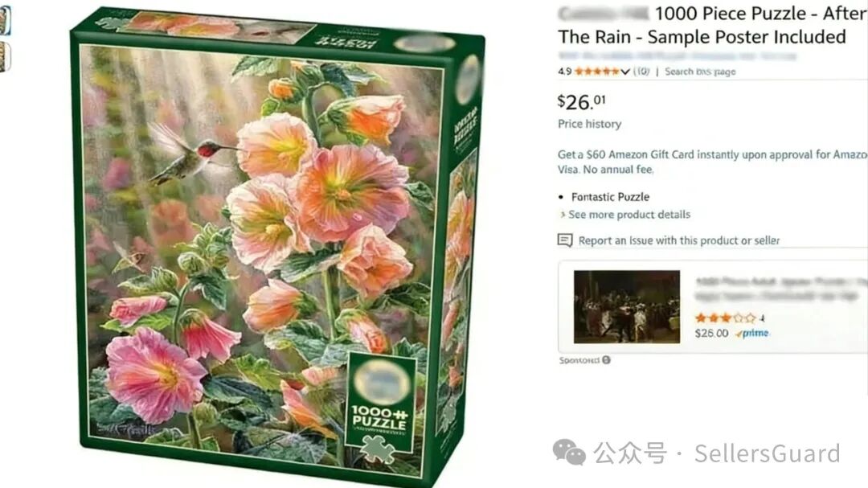Open the Price history link

(590, 124)
